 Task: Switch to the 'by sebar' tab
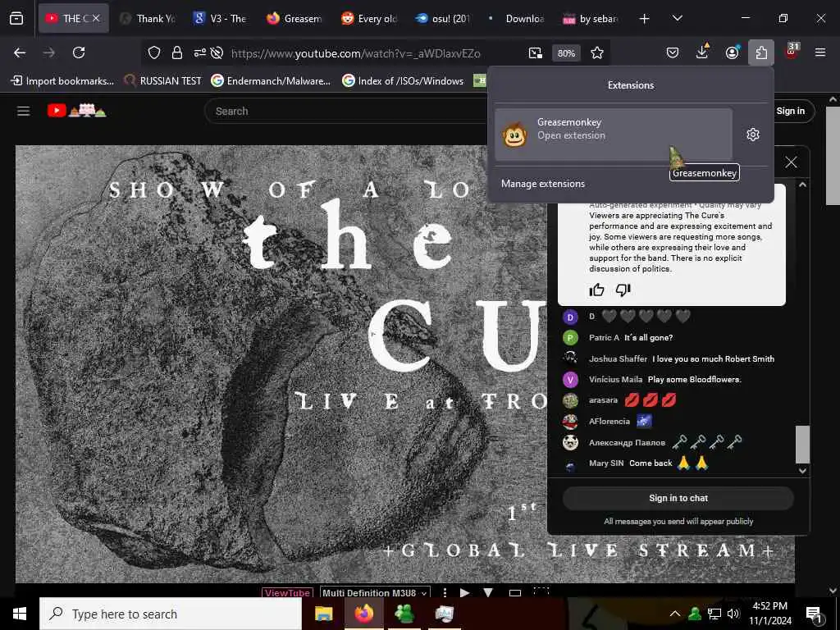click(590, 19)
